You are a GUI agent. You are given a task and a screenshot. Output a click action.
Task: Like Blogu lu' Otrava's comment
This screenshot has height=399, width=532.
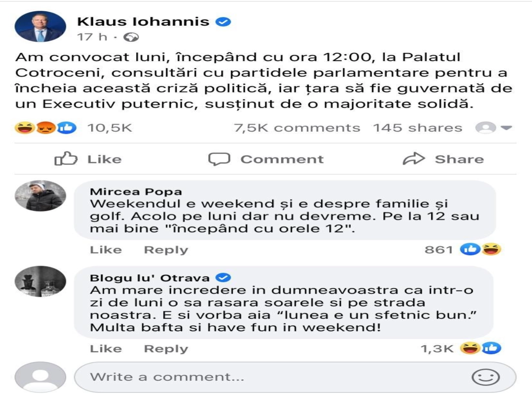click(106, 348)
